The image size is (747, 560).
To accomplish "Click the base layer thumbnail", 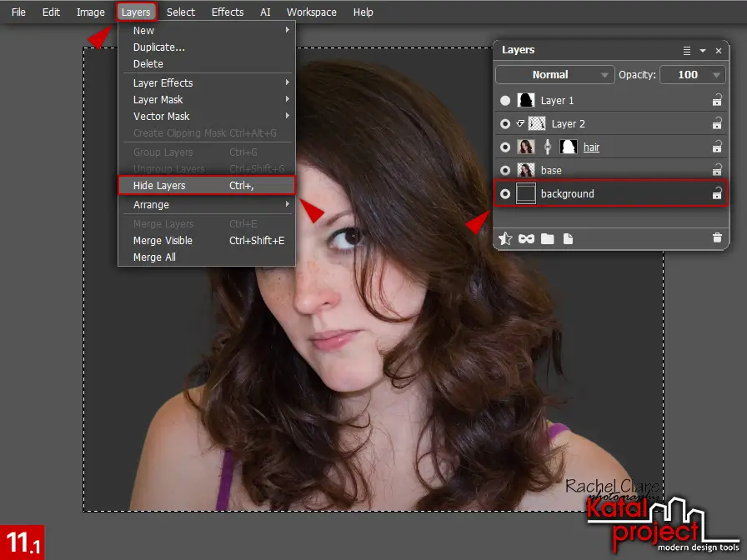I will click(524, 170).
